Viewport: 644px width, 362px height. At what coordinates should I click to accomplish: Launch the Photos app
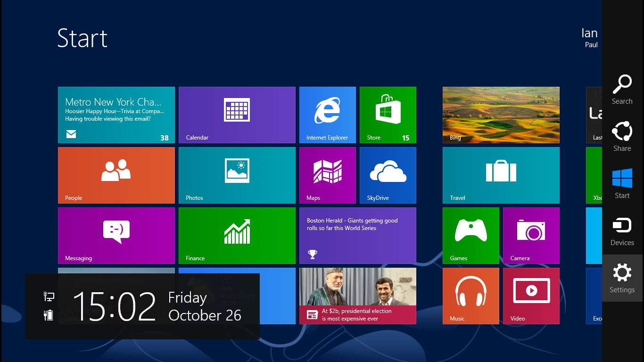click(237, 175)
